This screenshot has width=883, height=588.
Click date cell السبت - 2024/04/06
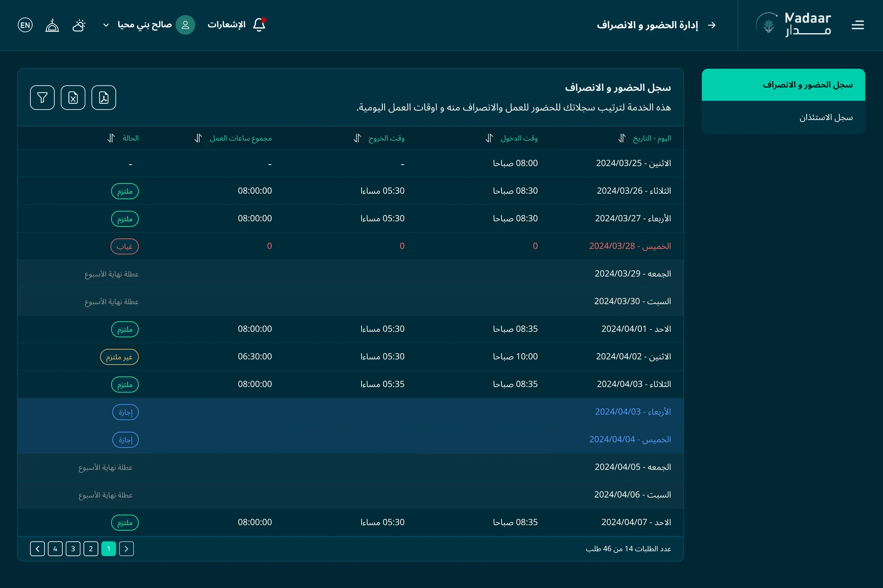pyautogui.click(x=632, y=494)
